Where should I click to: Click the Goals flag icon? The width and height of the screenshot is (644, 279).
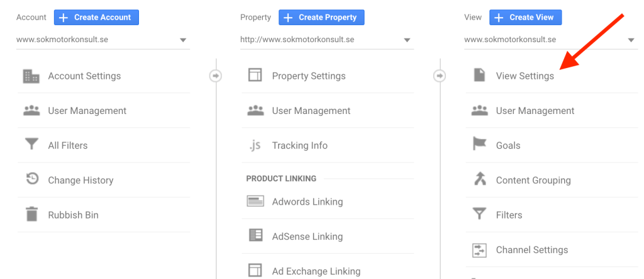pos(479,145)
